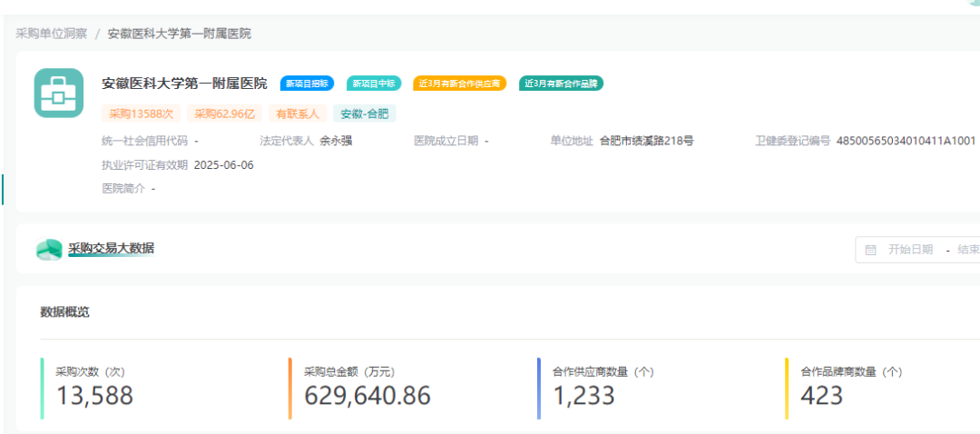Click the 近3月有新合作供应商 tag
This screenshot has width=980, height=434.
coord(459,84)
